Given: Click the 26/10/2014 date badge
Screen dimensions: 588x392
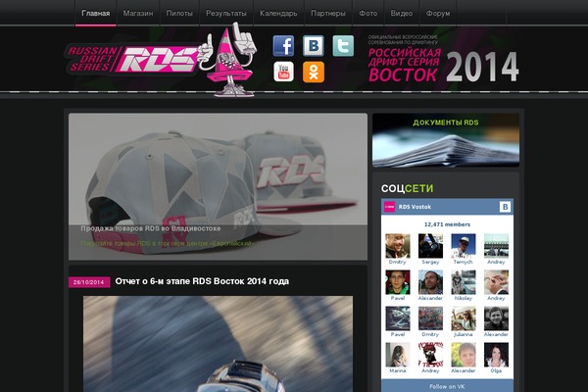Looking at the screenshot, I should click(x=89, y=282).
